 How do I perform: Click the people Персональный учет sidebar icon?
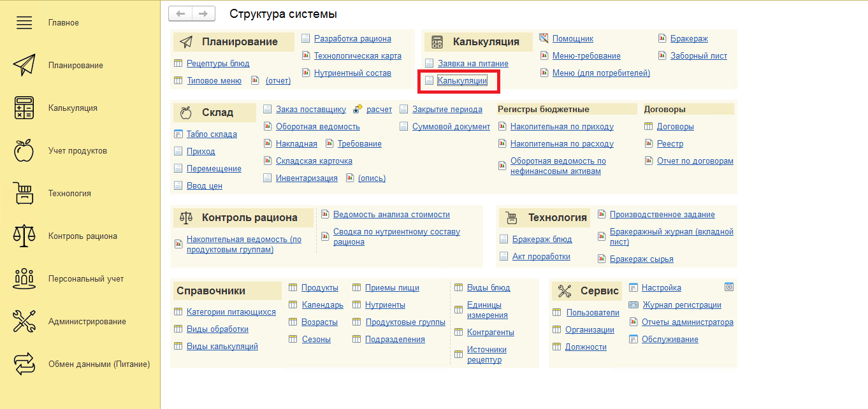(24, 279)
